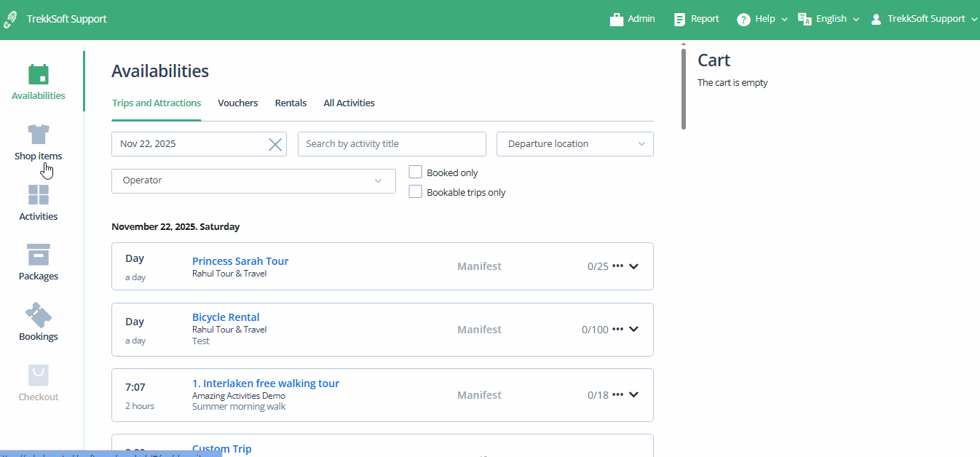This screenshot has width=980, height=457.
Task: Open the Admin panel icon
Action: [x=616, y=18]
